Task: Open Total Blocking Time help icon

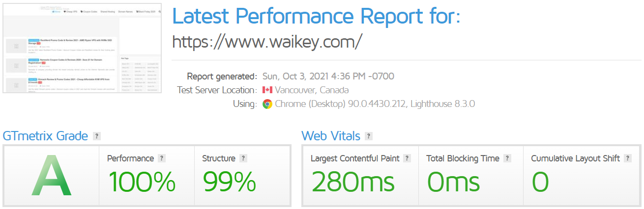Action: (507, 158)
